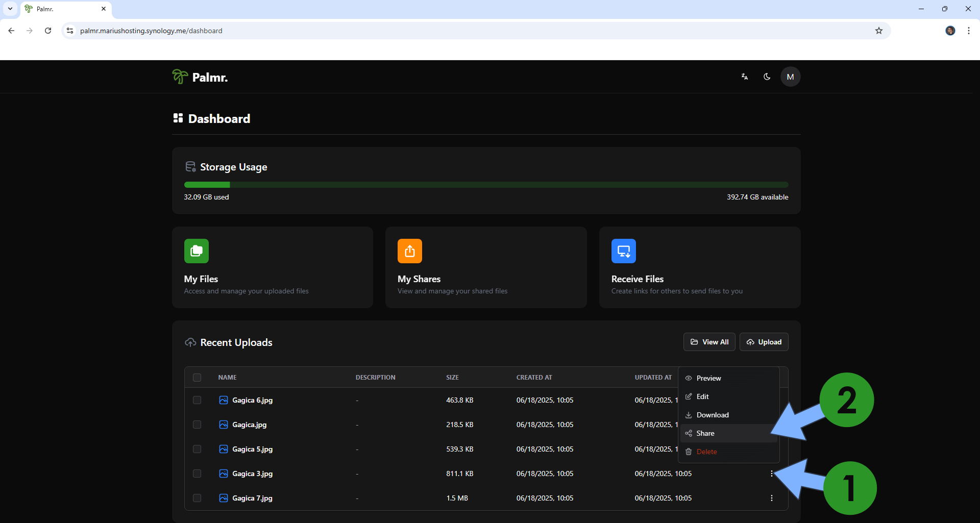Click the 32.09 GB used text
Screen dimensions: 980x523
(x=206, y=197)
